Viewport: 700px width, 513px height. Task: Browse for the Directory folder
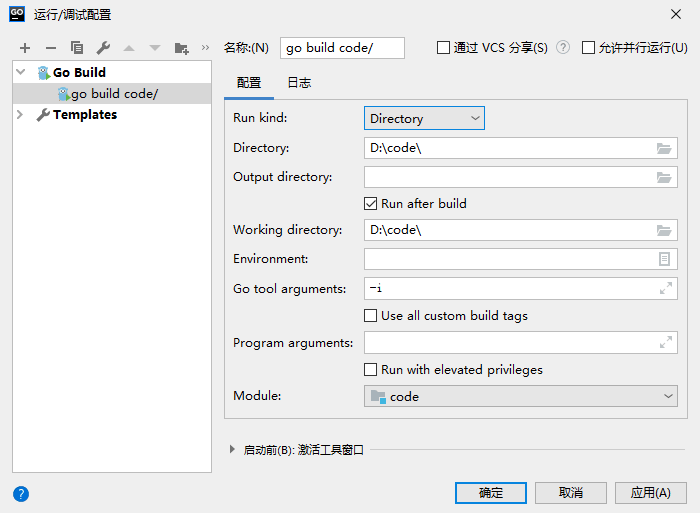664,148
